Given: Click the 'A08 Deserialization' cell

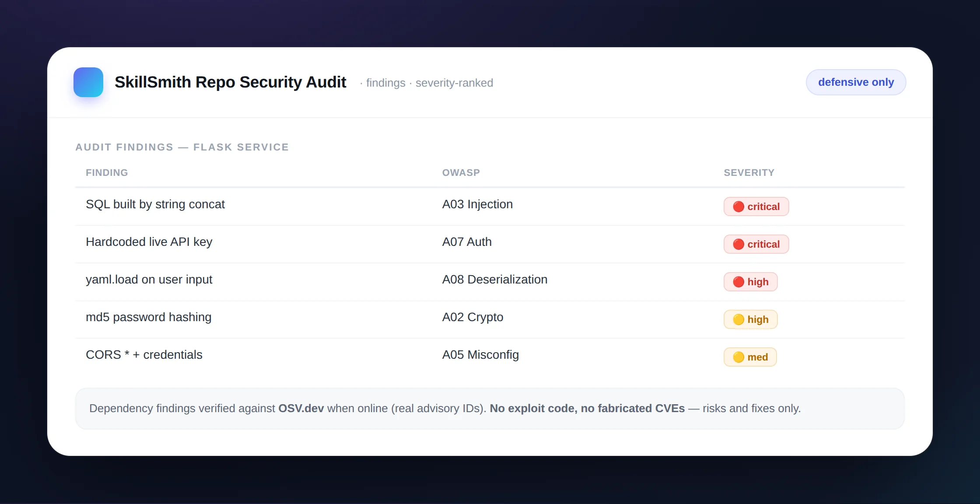Looking at the screenshot, I should (495, 280).
